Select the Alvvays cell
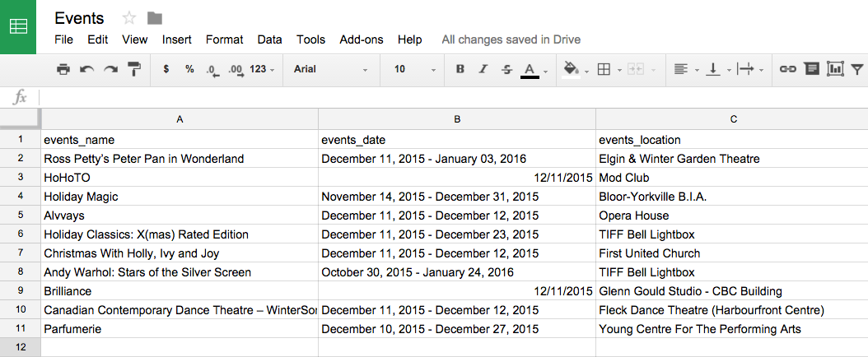868x357 pixels. [x=180, y=216]
